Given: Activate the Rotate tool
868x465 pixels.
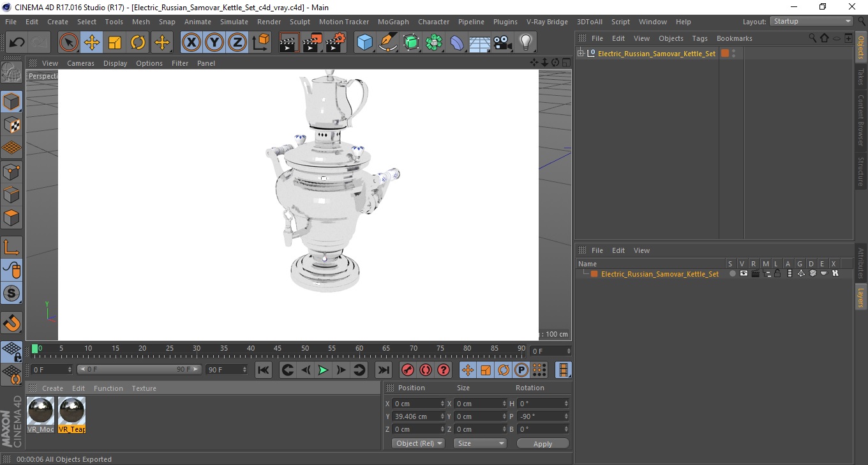Looking at the screenshot, I should pyautogui.click(x=138, y=43).
